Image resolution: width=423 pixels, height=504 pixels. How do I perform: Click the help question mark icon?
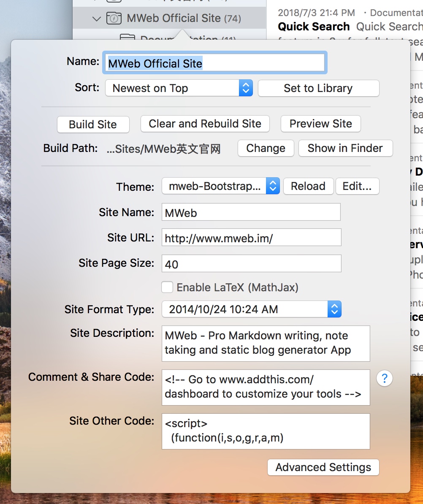click(x=384, y=379)
